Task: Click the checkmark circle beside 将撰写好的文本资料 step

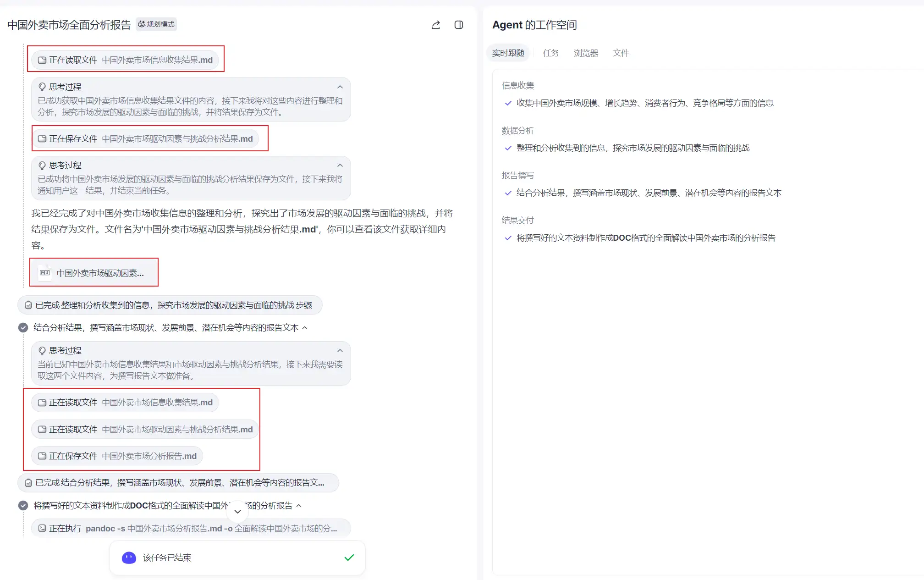Action: (x=23, y=506)
